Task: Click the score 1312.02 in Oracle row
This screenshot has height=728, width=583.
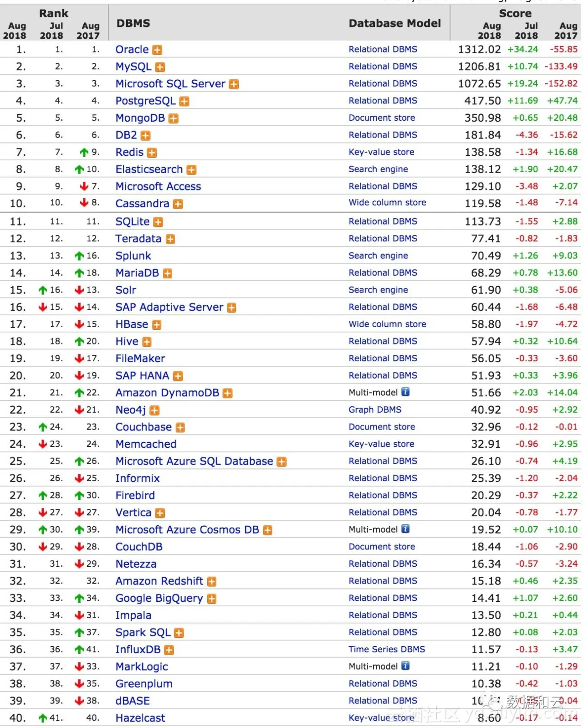Action: click(x=479, y=50)
